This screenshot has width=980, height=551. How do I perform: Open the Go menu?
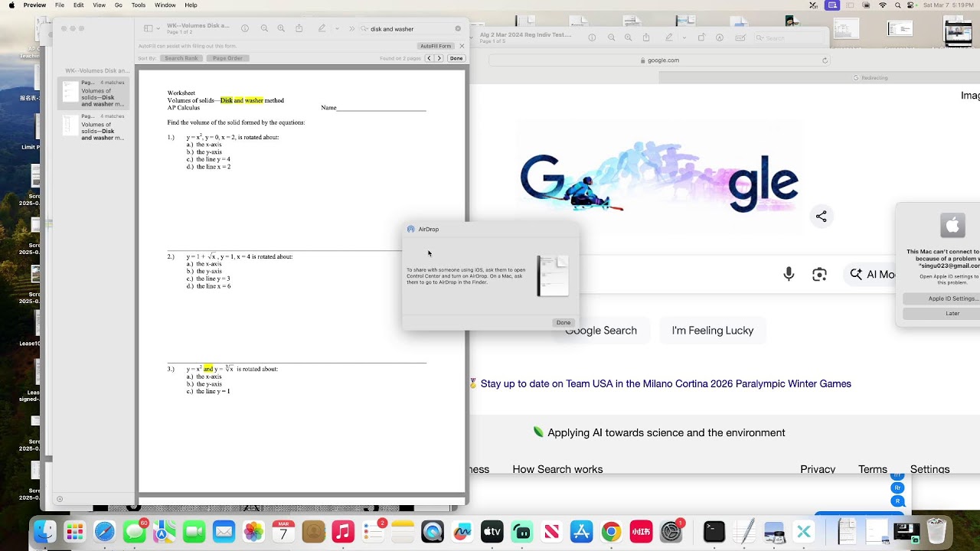pos(119,5)
